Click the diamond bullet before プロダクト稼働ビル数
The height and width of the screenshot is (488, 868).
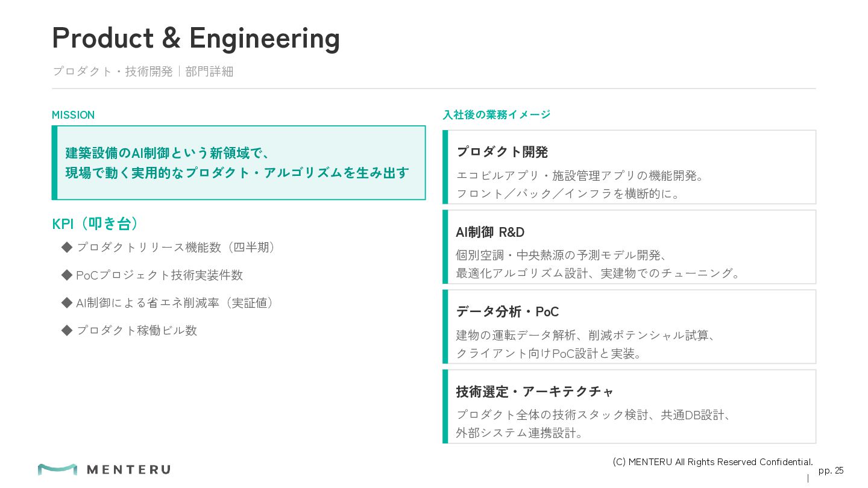click(x=67, y=330)
